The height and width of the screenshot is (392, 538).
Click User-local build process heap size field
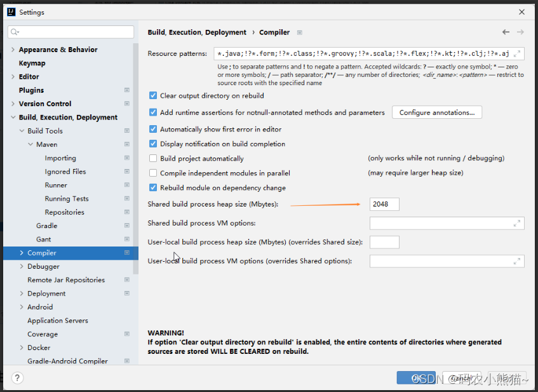(x=384, y=242)
